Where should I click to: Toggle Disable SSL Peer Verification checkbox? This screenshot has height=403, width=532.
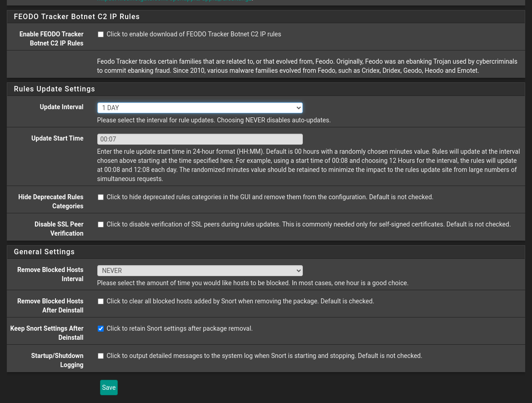pyautogui.click(x=100, y=224)
